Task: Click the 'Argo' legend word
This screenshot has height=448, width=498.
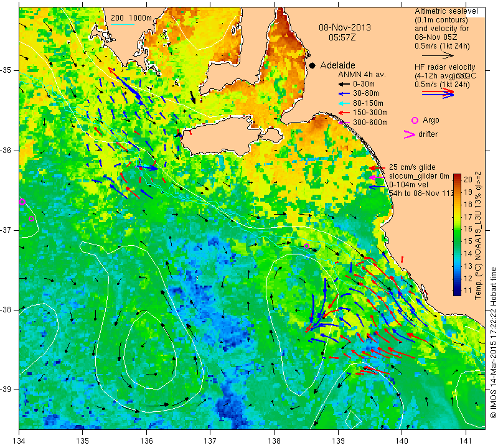Action: (x=431, y=120)
